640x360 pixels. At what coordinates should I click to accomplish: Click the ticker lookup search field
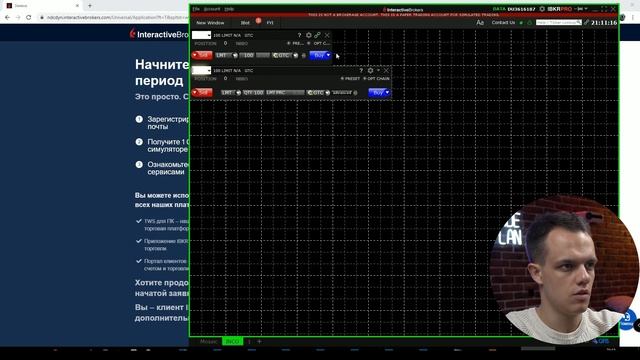click(558, 22)
